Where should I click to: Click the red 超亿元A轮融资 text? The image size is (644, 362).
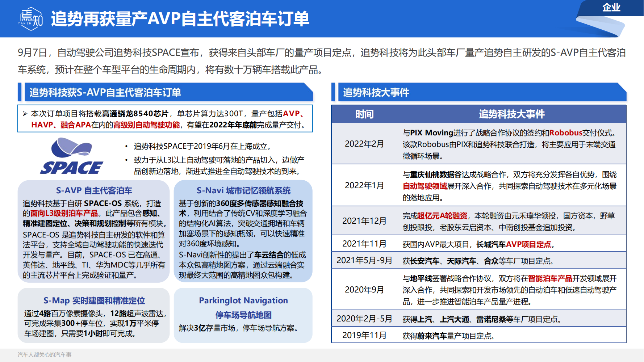(442, 216)
